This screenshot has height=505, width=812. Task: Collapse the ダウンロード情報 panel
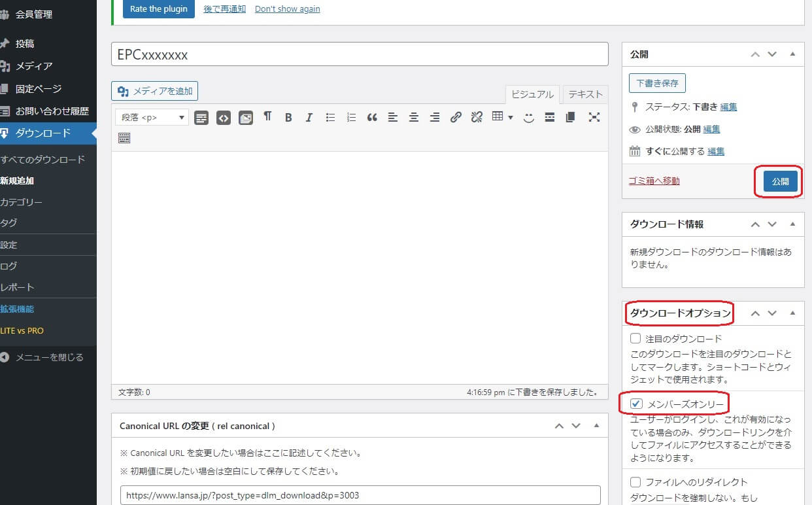(792, 224)
